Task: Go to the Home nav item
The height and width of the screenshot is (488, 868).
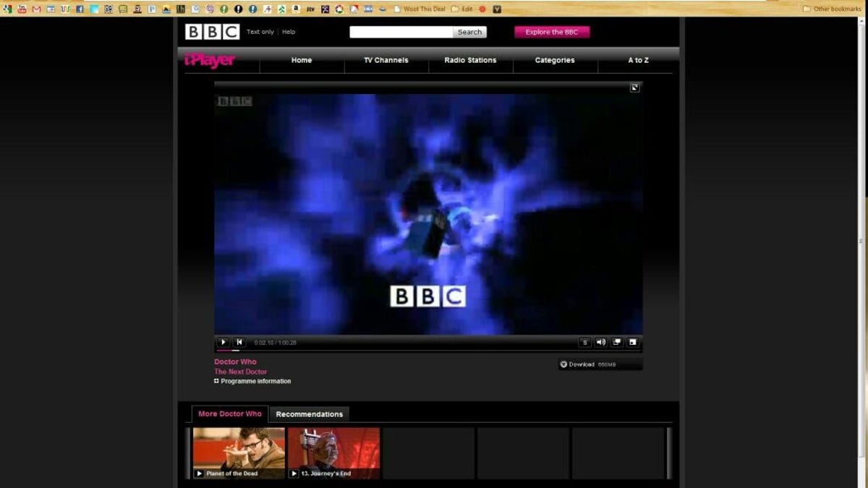Action: click(x=302, y=60)
